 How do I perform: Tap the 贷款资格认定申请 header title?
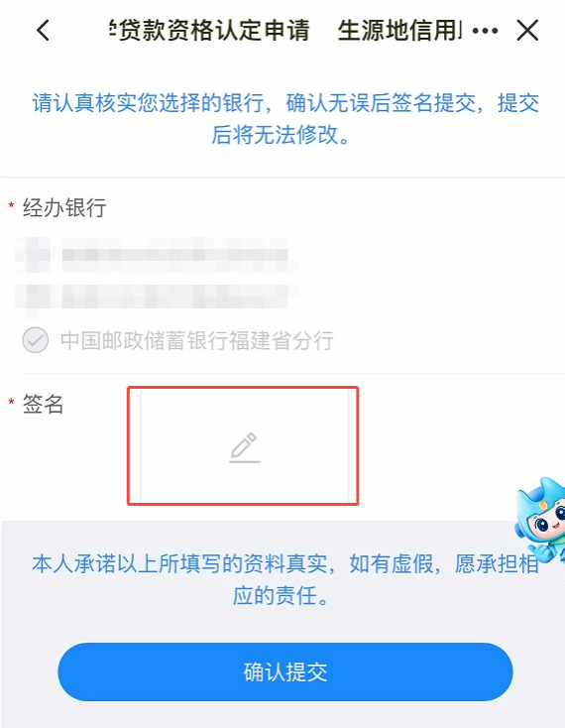210,31
